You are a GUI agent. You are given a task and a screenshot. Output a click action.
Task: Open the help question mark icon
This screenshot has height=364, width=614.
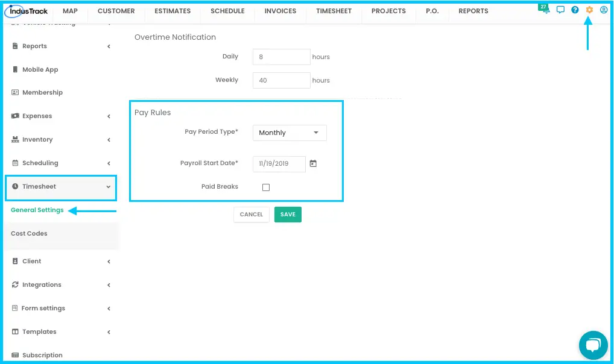click(x=575, y=10)
